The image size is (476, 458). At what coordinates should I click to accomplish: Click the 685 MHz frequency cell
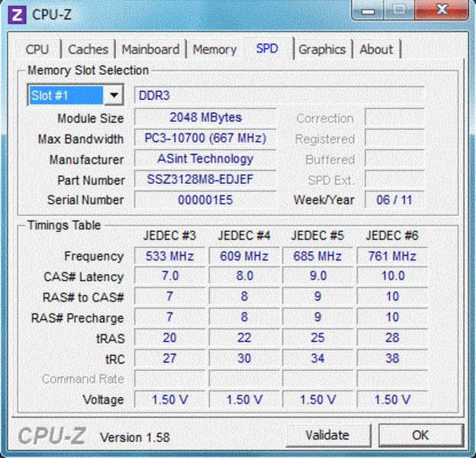317,256
